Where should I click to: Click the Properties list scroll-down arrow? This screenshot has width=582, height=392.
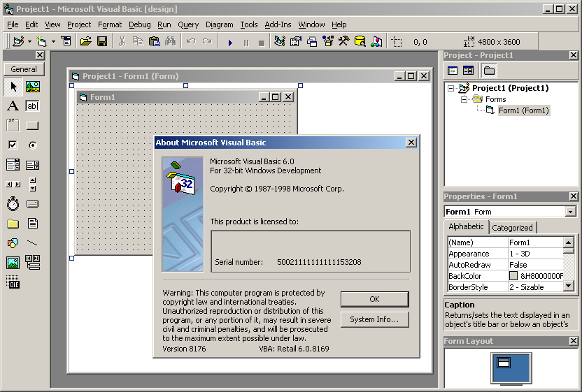568,286
